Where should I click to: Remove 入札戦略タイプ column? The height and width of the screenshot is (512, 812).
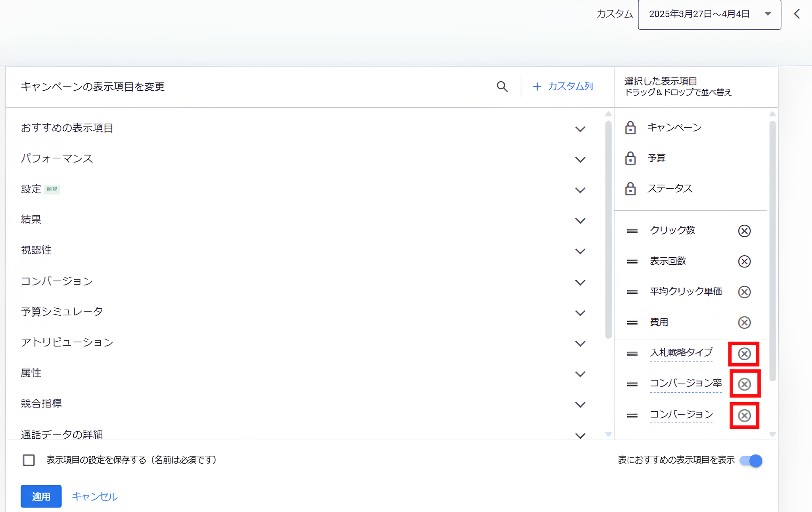pos(744,353)
